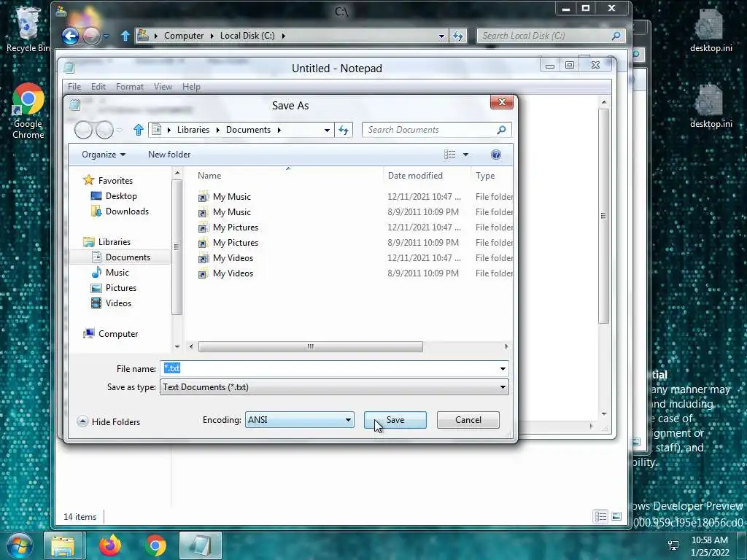Expand the File name history dropdown arrow
This screenshot has width=747, height=560.
coord(503,368)
